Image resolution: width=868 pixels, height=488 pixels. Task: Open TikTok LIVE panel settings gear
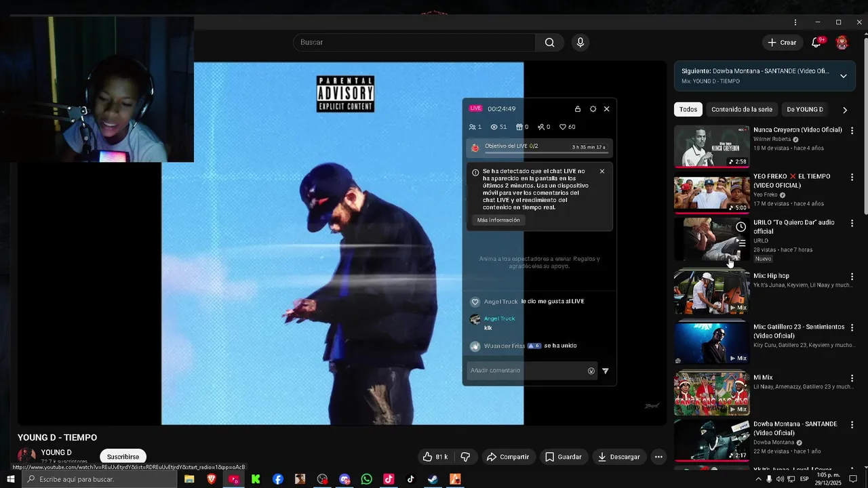(x=593, y=109)
